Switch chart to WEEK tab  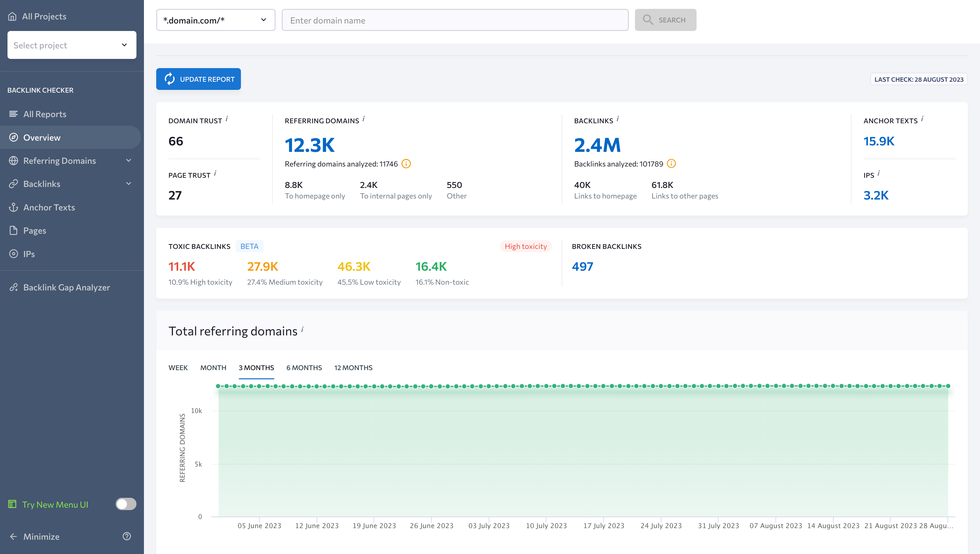178,367
